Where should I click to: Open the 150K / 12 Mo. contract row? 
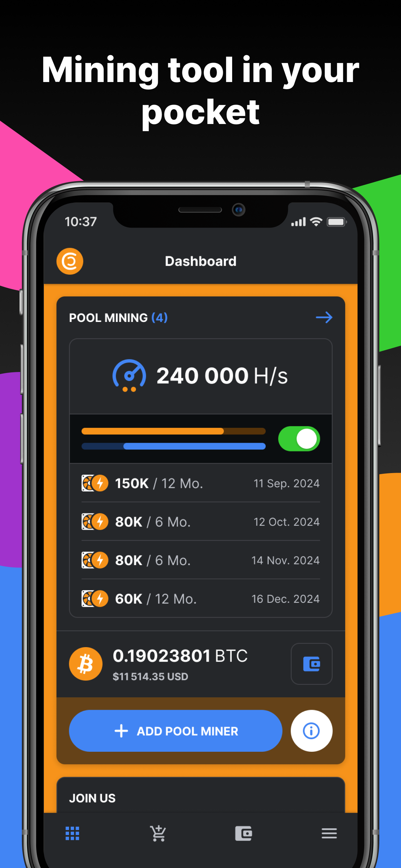point(200,483)
